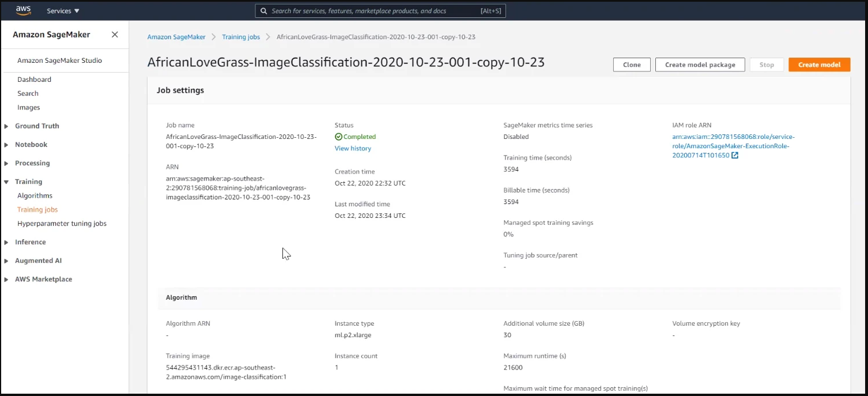Click the training image URI text
The width and height of the screenshot is (868, 396).
pos(226,372)
